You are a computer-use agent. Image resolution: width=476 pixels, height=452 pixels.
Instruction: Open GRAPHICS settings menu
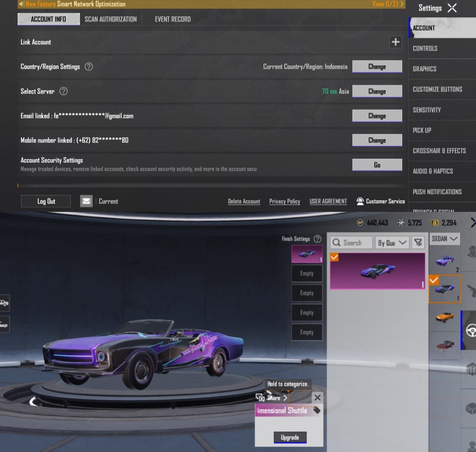[x=442, y=69]
